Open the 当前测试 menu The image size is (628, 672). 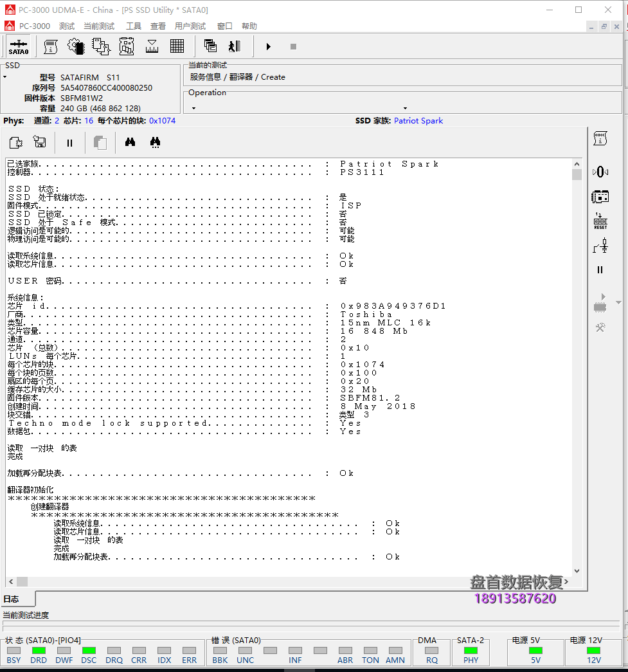(99, 26)
